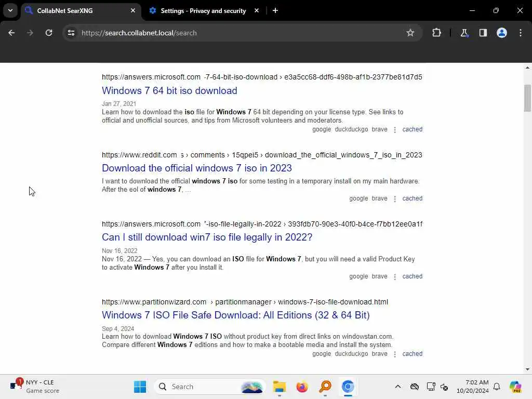Click the Sep 4, 2024 date text
The image size is (532, 399).
pos(118,329)
